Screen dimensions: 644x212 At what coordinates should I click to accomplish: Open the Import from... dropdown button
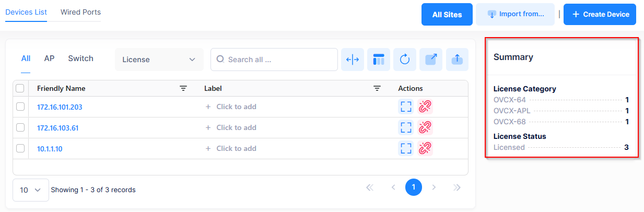click(x=514, y=14)
